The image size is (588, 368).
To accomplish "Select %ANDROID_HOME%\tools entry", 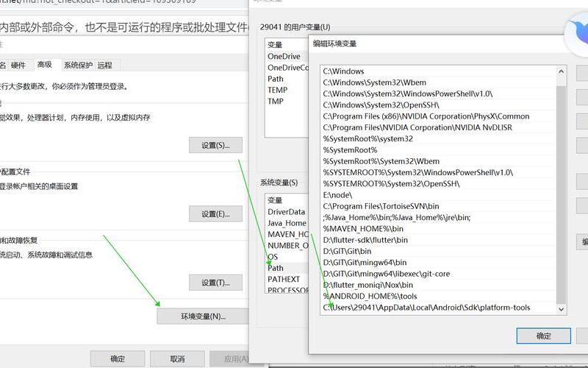I will [439, 297].
